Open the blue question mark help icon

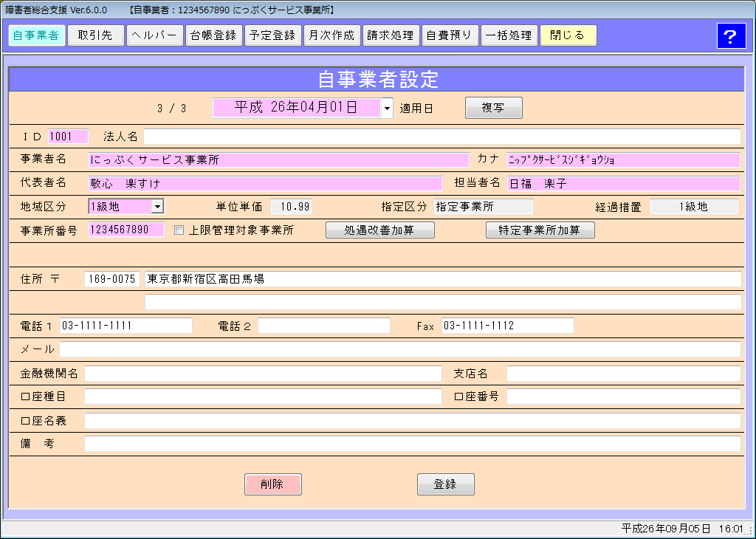[731, 35]
